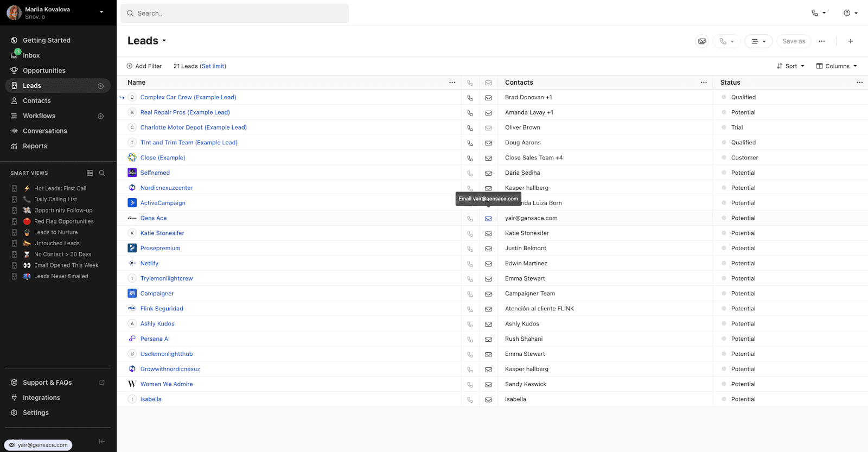Click the Add Filter button
The height and width of the screenshot is (452, 868).
[x=144, y=66]
